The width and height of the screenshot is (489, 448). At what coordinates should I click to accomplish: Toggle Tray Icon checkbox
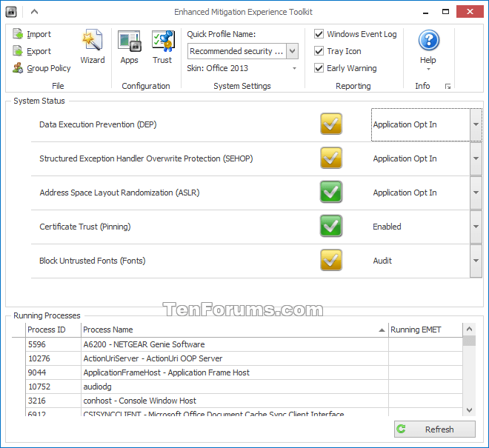pos(319,51)
